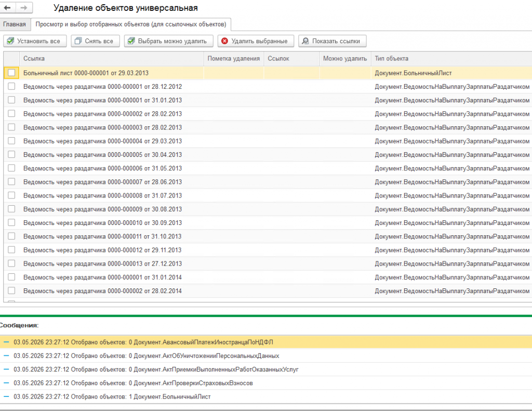This screenshot has width=532, height=411.
Task: Collapse the АвансовыйПлатежИностранцаПоНДФЛ message dash icon
Action: point(6,342)
